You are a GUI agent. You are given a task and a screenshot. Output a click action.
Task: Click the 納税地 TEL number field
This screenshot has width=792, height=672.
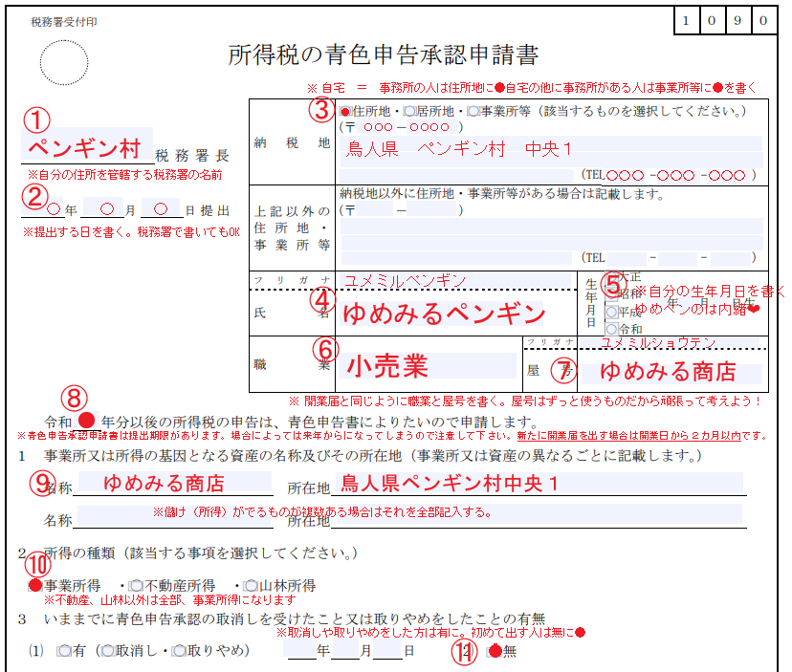680,175
